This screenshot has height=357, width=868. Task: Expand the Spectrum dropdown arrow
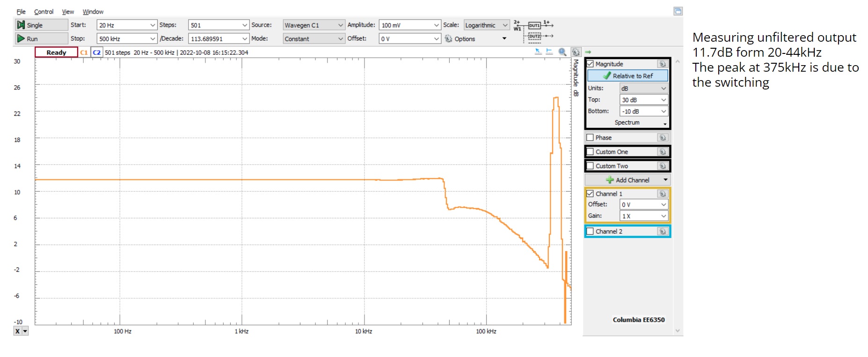pos(665,124)
